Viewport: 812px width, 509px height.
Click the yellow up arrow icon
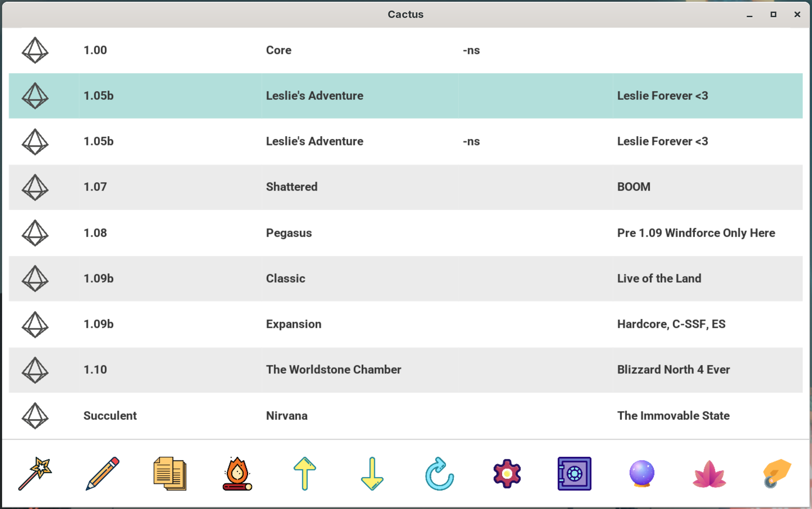tap(305, 473)
